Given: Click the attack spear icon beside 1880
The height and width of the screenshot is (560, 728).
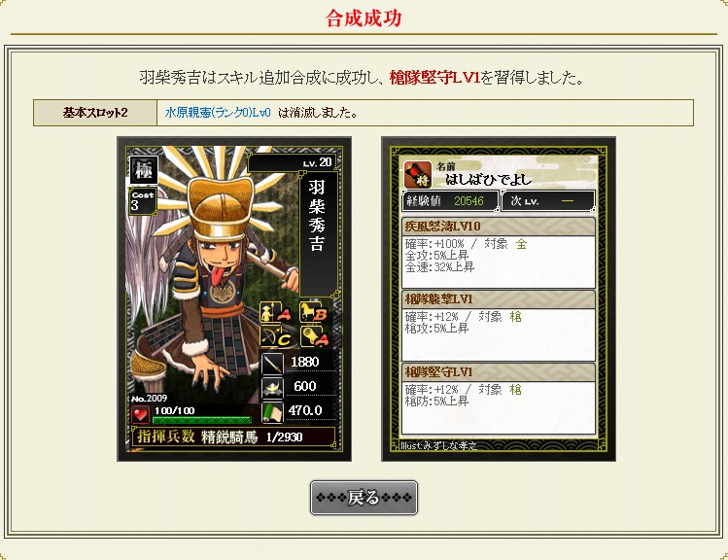Looking at the screenshot, I should click(x=272, y=363).
